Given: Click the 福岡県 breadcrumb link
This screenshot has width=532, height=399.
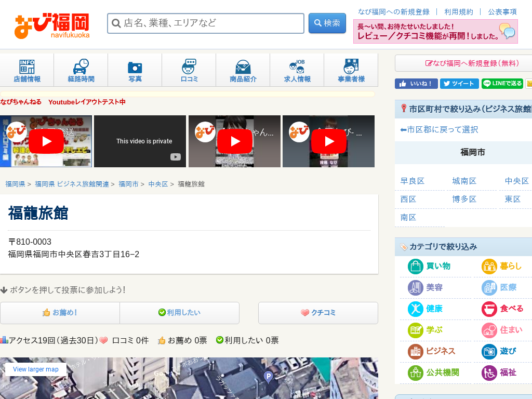Looking at the screenshot, I should point(15,184).
